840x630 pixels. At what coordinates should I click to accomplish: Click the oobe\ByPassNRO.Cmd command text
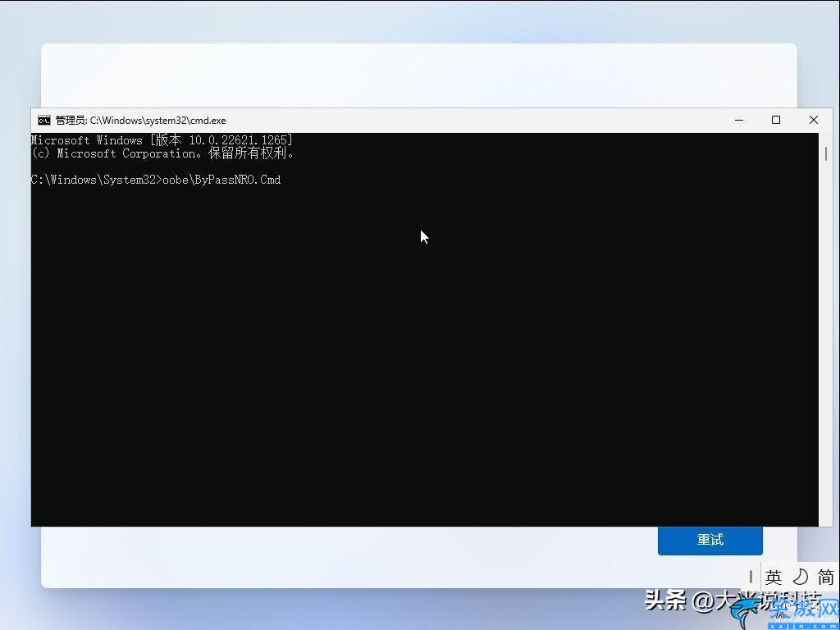221,180
